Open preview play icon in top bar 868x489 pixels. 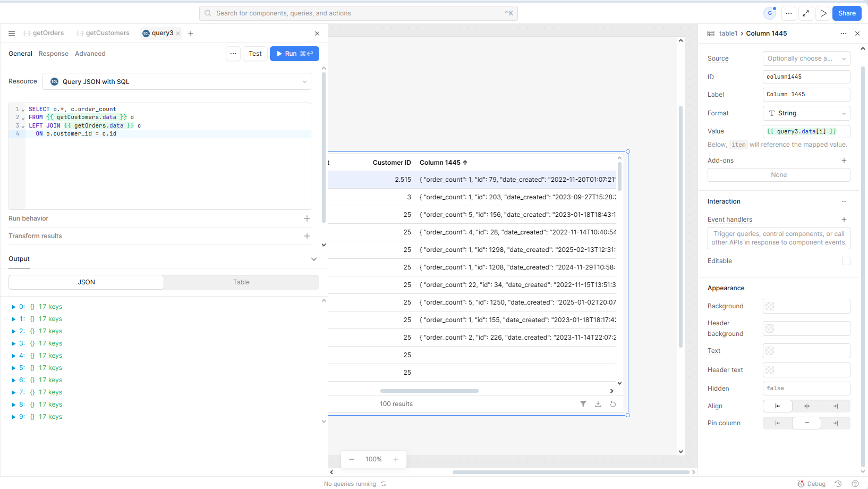(823, 13)
